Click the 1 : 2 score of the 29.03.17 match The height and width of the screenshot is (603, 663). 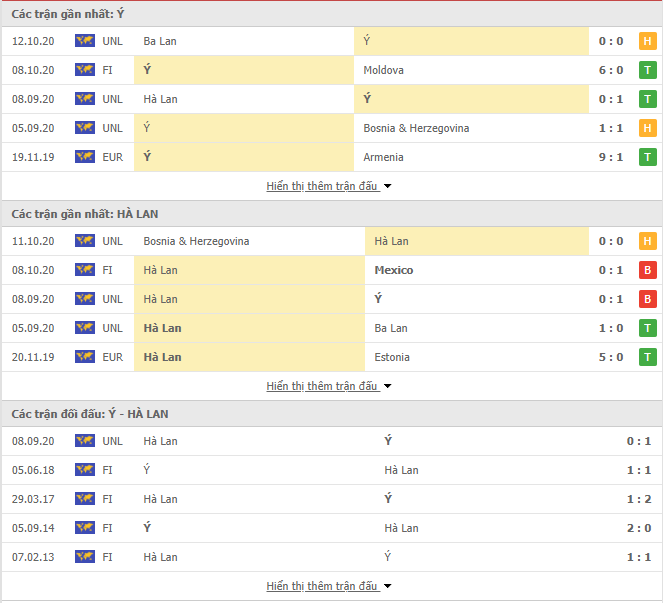[x=639, y=499]
